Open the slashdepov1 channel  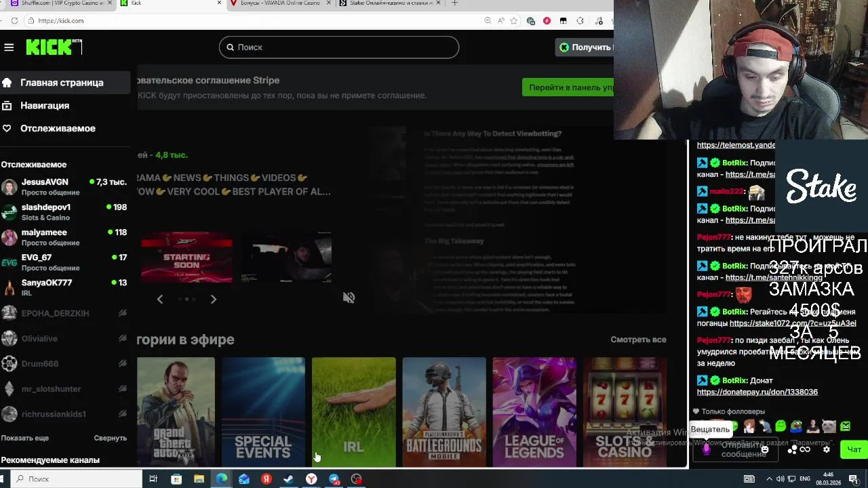pyautogui.click(x=64, y=212)
